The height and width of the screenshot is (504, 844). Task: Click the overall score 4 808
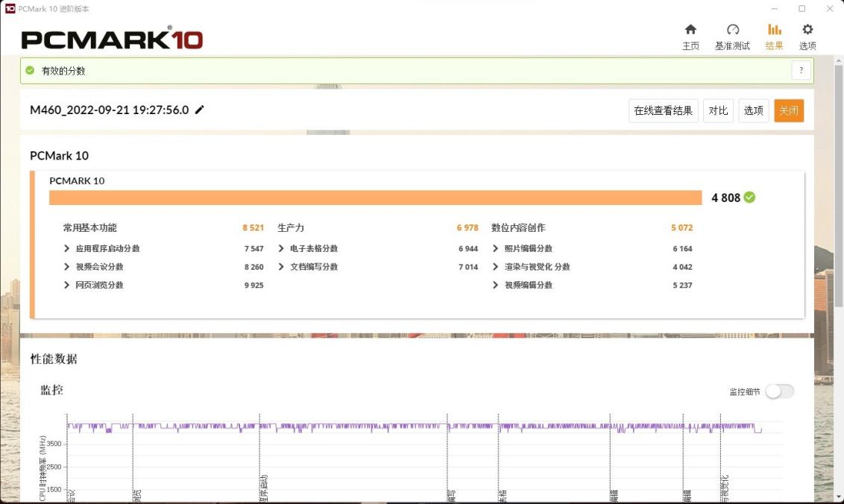point(725,198)
